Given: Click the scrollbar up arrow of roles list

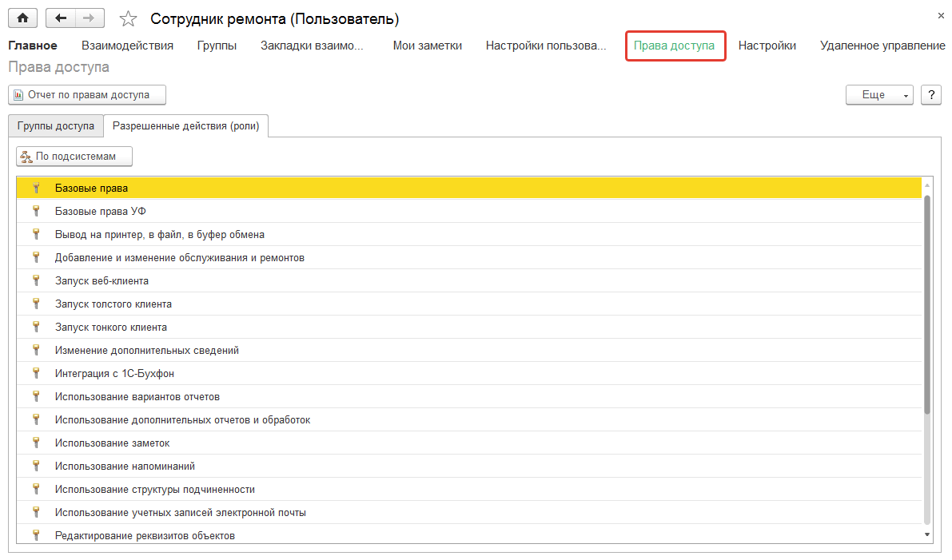Looking at the screenshot, I should click(x=927, y=185).
